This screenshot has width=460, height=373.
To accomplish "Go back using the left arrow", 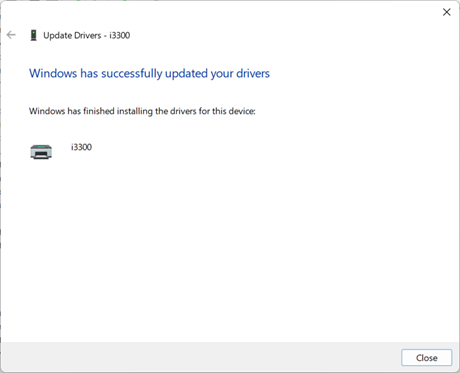I will pos(11,35).
